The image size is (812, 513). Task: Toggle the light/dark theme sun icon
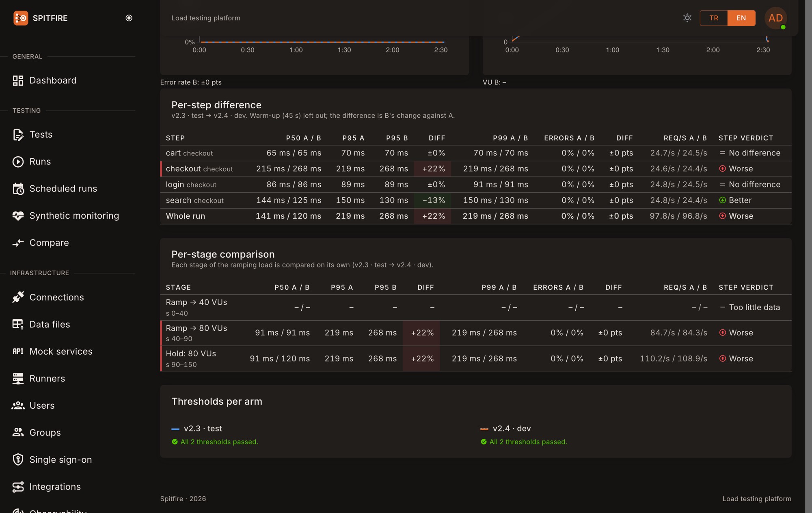(x=687, y=18)
